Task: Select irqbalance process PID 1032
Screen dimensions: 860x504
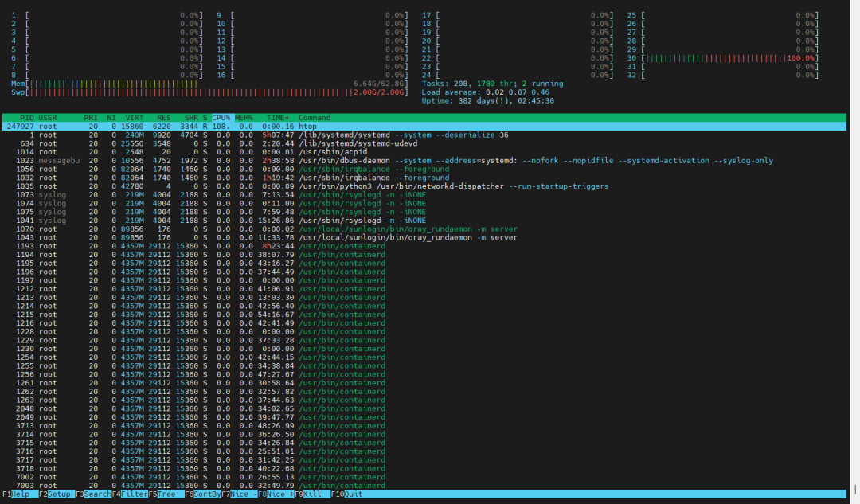Action: 424,178
